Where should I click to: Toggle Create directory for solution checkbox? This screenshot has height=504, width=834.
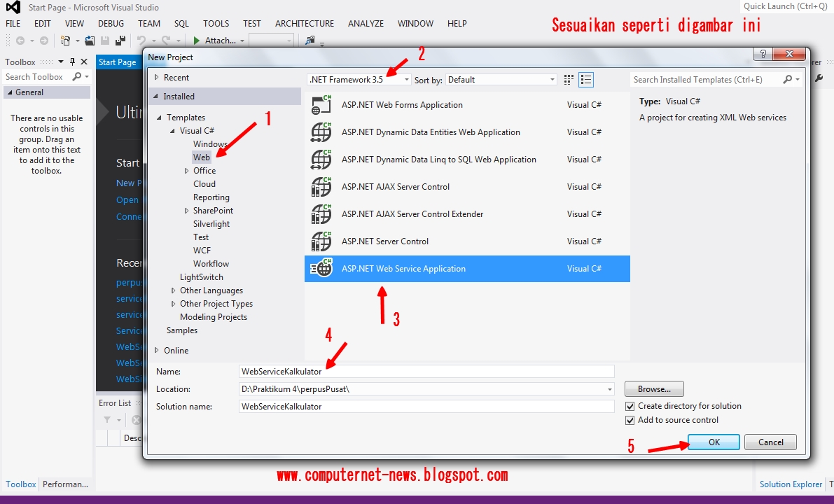[630, 406]
